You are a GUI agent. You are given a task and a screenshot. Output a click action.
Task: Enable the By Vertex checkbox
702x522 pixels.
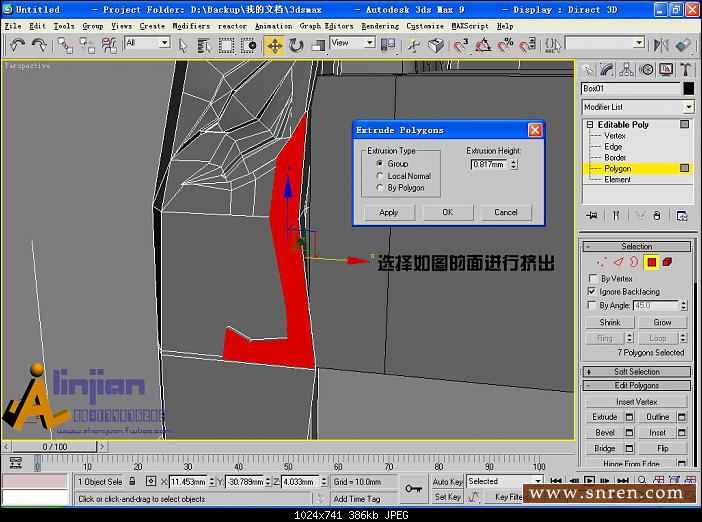(592, 279)
